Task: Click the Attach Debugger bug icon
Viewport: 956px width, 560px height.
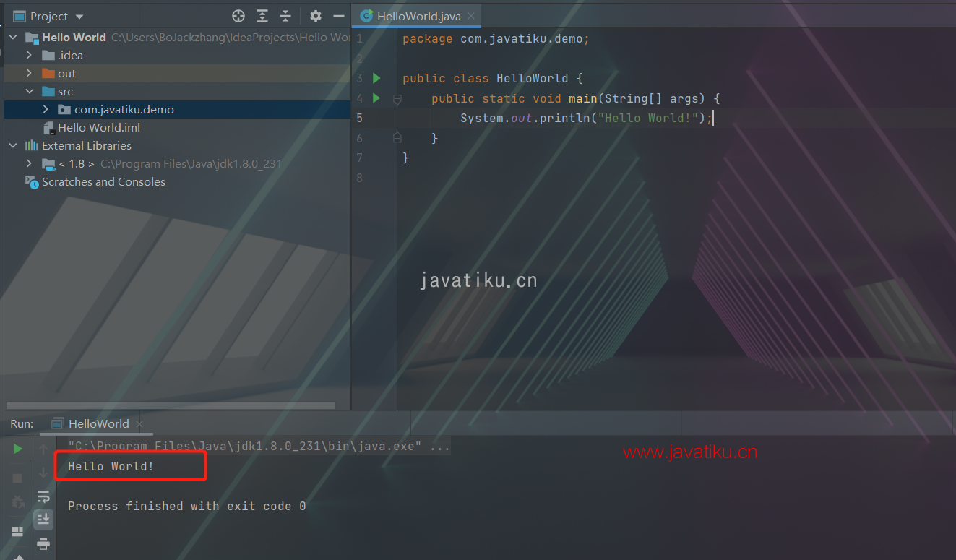Action: [x=17, y=501]
